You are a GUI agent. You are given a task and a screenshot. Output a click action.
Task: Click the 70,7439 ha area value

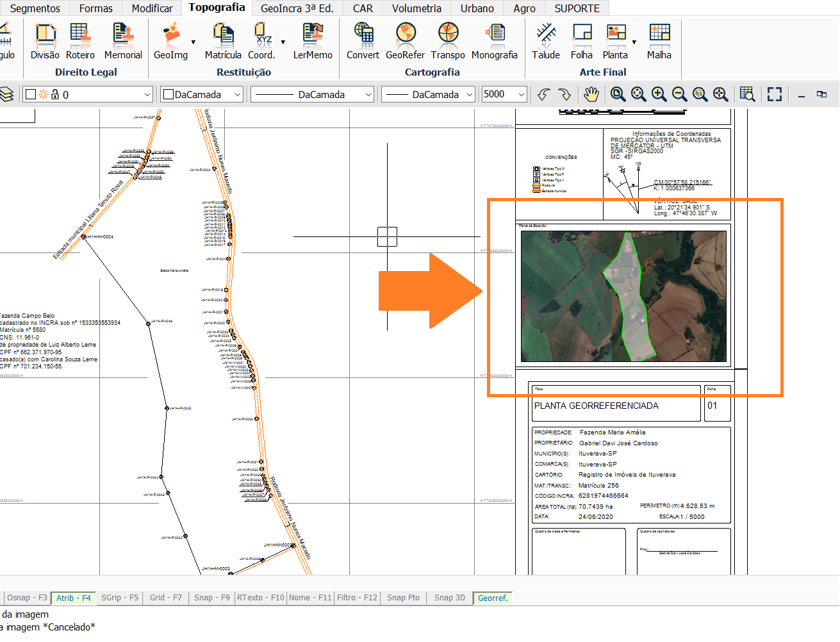coord(596,506)
